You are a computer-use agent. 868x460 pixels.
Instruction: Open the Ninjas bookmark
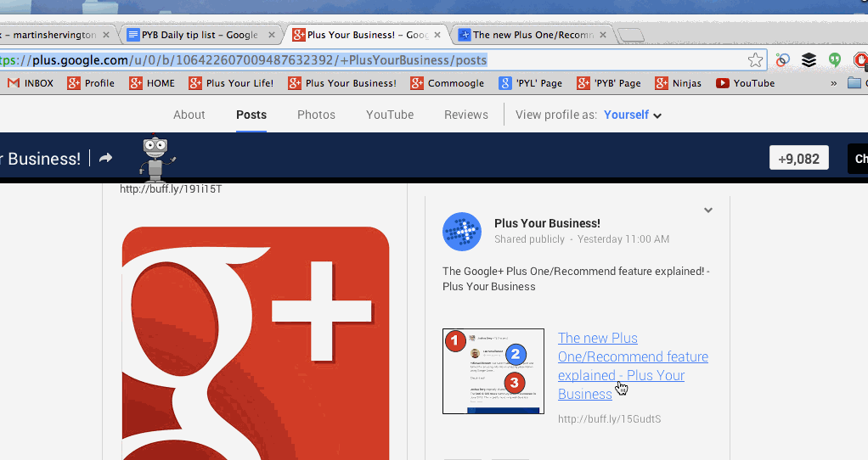click(678, 83)
